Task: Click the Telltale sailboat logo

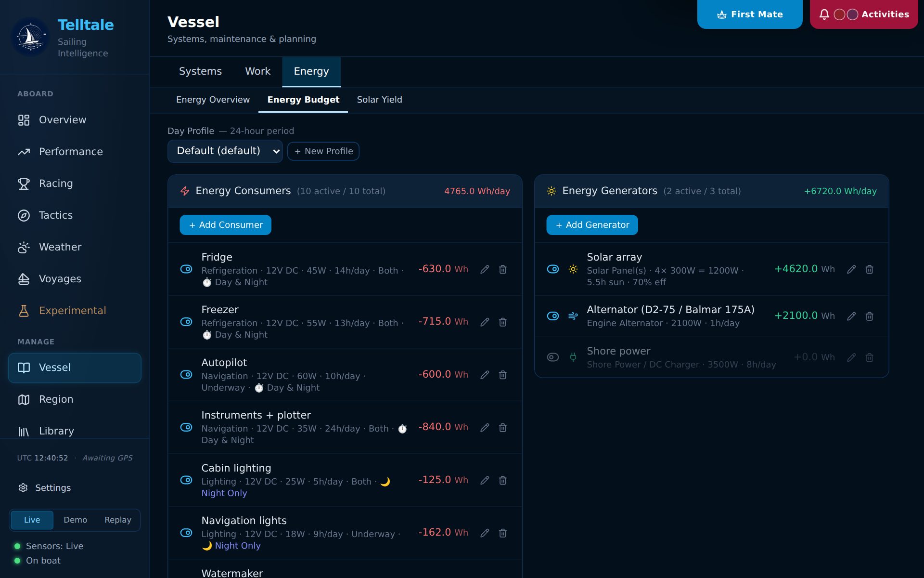Action: click(30, 37)
